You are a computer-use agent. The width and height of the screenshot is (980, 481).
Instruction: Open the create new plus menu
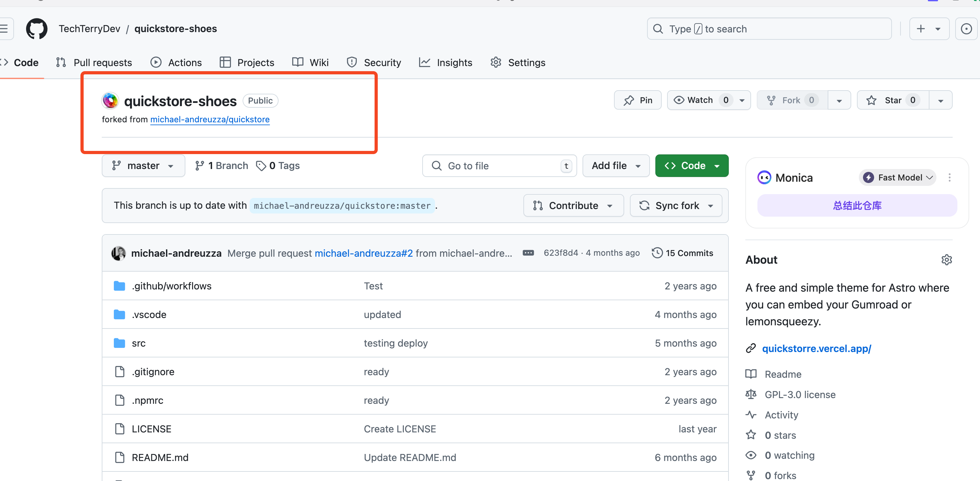tap(929, 29)
